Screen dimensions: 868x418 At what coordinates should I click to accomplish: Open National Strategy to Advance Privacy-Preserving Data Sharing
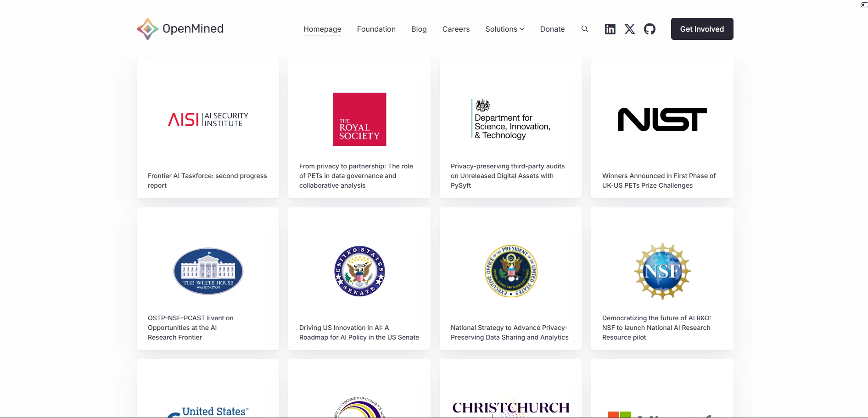point(510,333)
